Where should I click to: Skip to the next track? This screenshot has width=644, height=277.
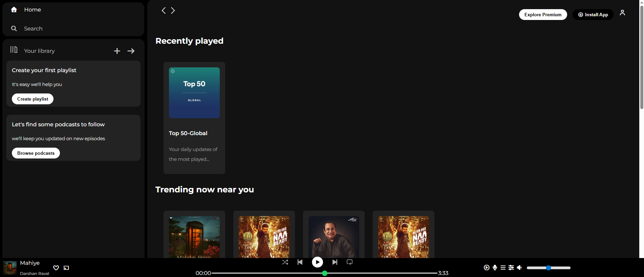(335, 262)
